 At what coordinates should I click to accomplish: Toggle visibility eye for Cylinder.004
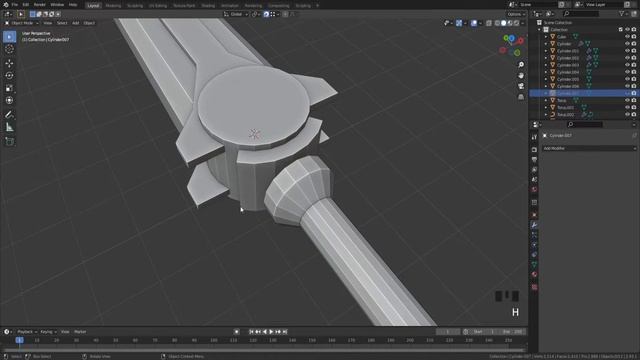[x=627, y=72]
